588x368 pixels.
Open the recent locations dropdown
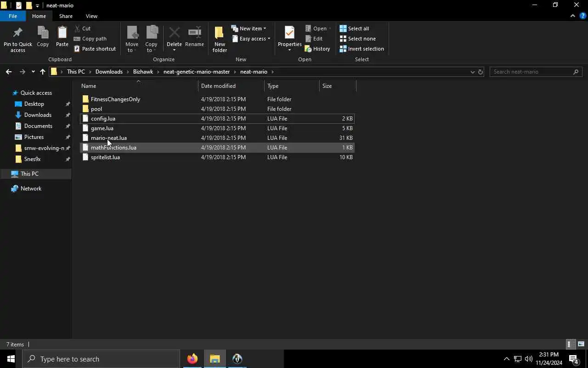point(33,72)
